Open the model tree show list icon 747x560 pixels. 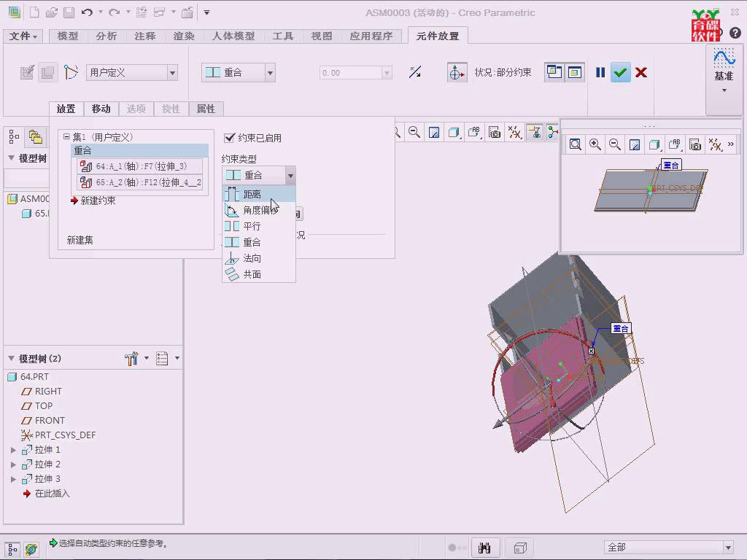tap(162, 358)
